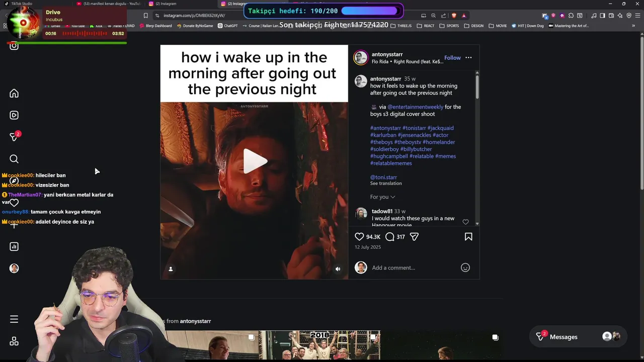Image resolution: width=644 pixels, height=362 pixels.
Task: Open the #homelander hashtag
Action: coord(439,142)
